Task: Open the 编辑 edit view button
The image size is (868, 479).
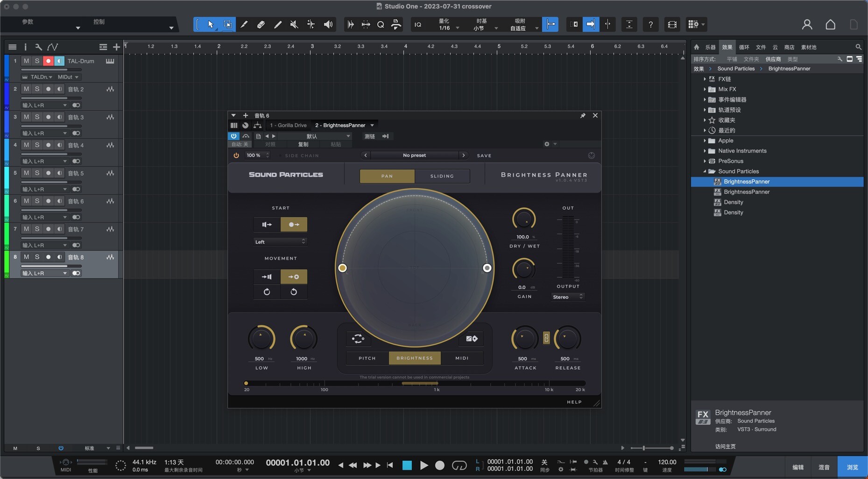Action: click(798, 467)
